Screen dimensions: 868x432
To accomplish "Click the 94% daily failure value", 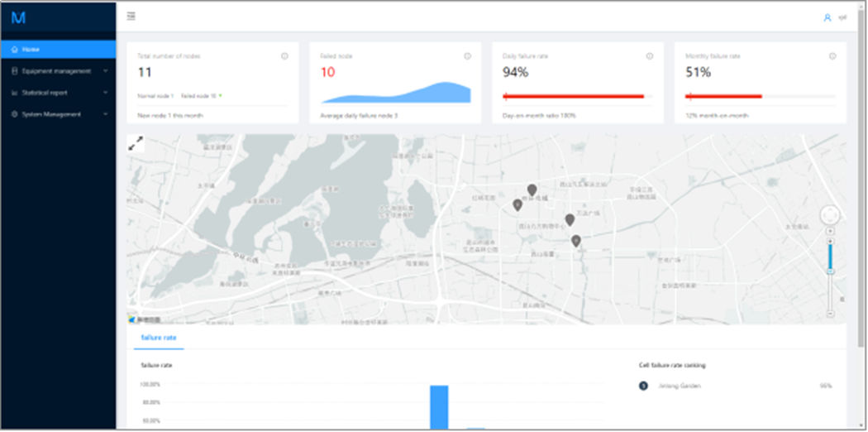I will (515, 73).
